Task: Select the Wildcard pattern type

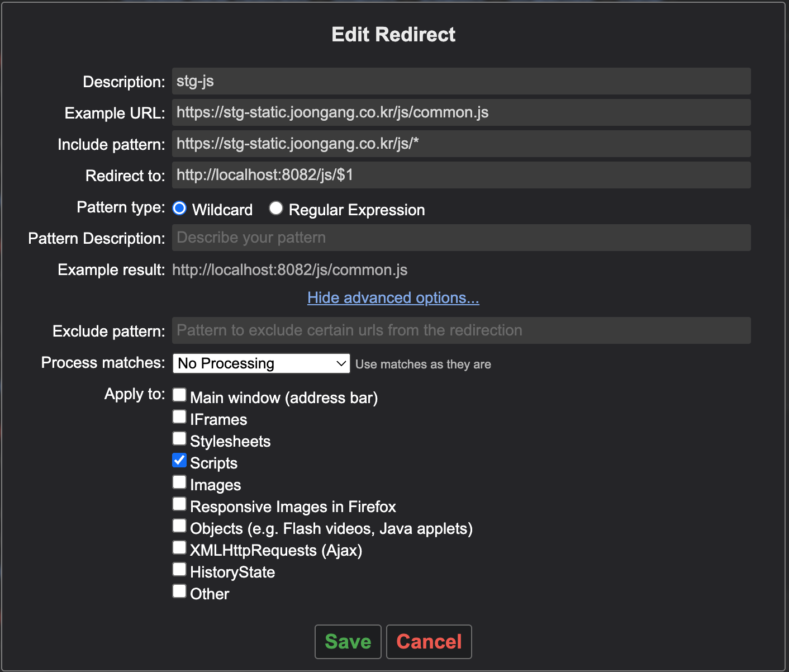Action: (x=179, y=209)
